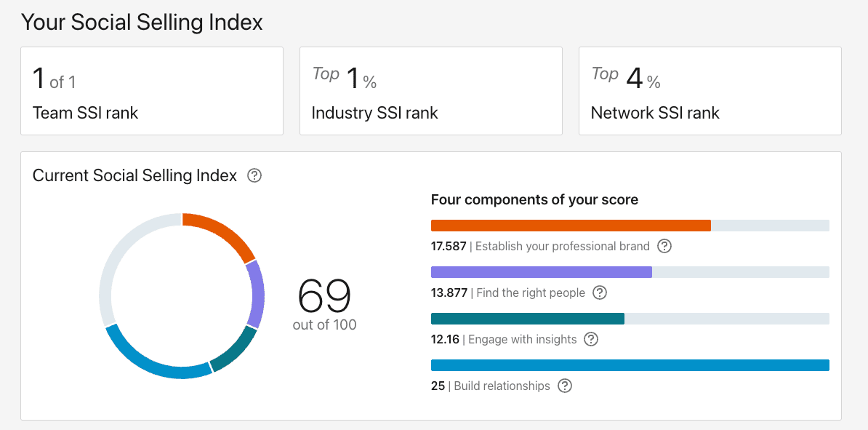This screenshot has height=430, width=868.
Task: Open help for Establish your professional brand
Action: 664,246
